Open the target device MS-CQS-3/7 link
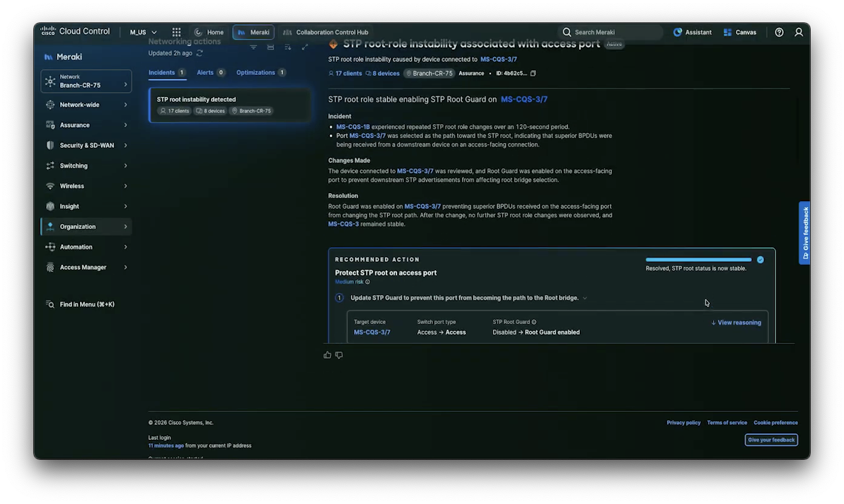Image resolution: width=844 pixels, height=504 pixels. click(x=372, y=332)
